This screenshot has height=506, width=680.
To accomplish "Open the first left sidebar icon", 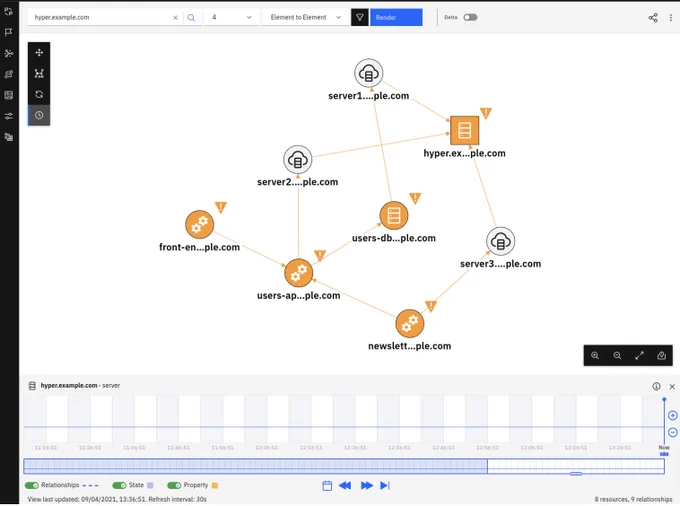I will [x=9, y=11].
